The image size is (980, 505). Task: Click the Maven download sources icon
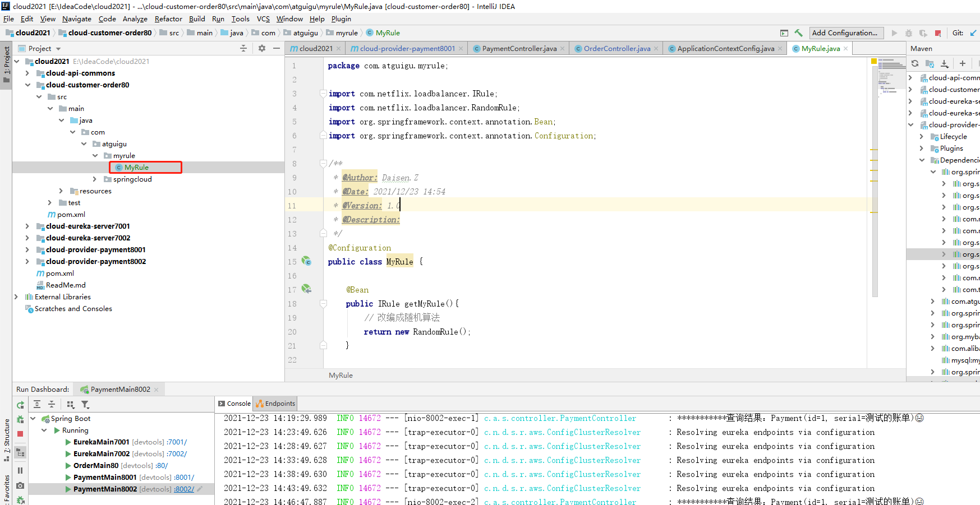click(945, 63)
